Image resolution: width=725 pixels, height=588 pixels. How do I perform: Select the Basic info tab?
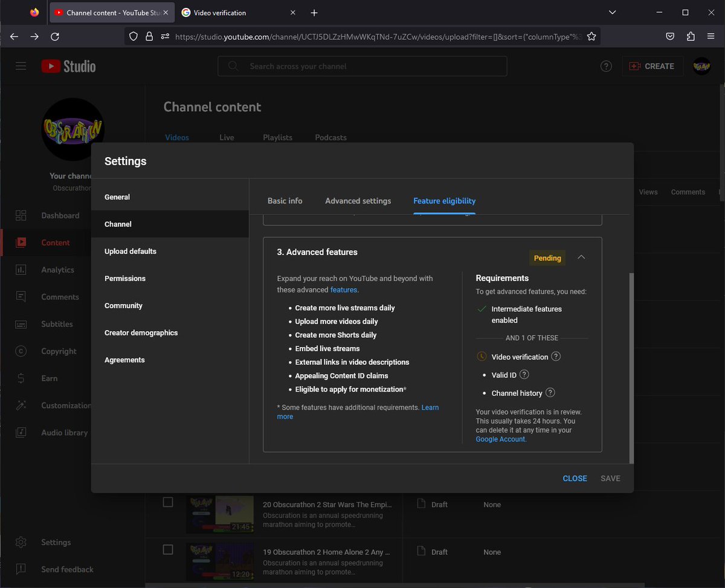[x=285, y=201]
